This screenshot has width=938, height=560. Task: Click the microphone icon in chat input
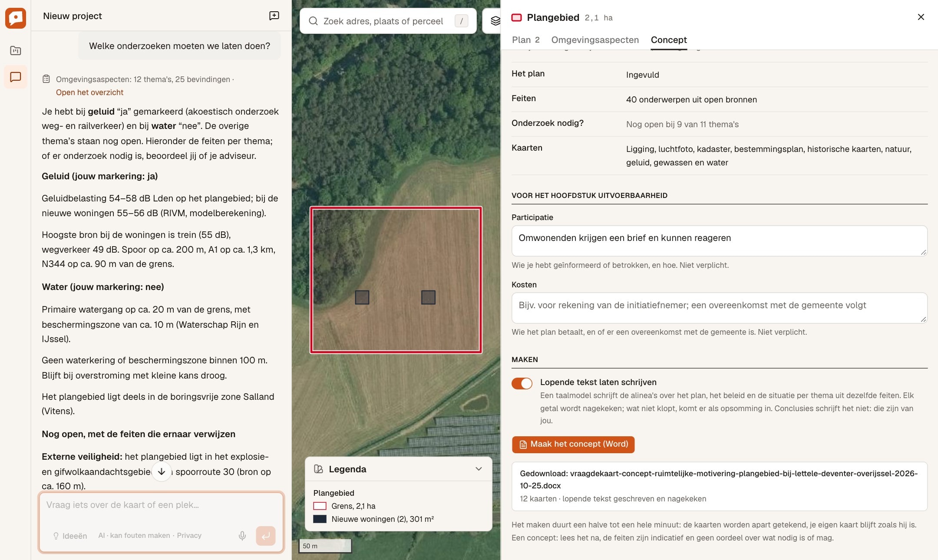[242, 536]
